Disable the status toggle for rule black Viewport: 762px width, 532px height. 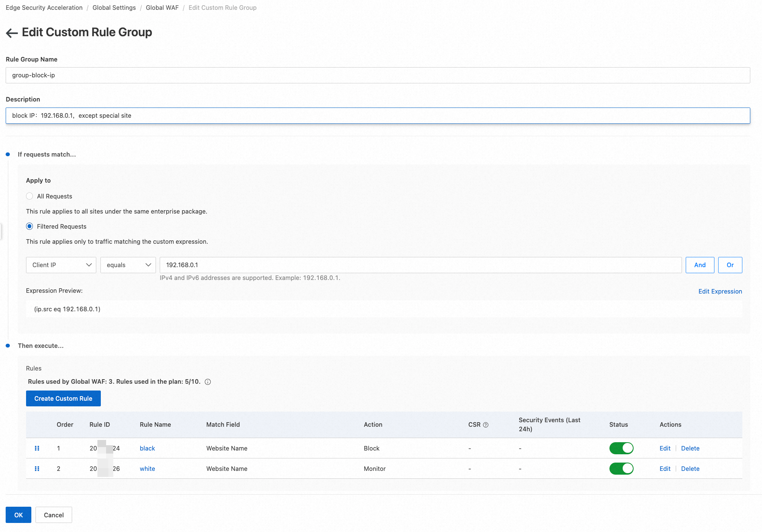click(x=621, y=448)
